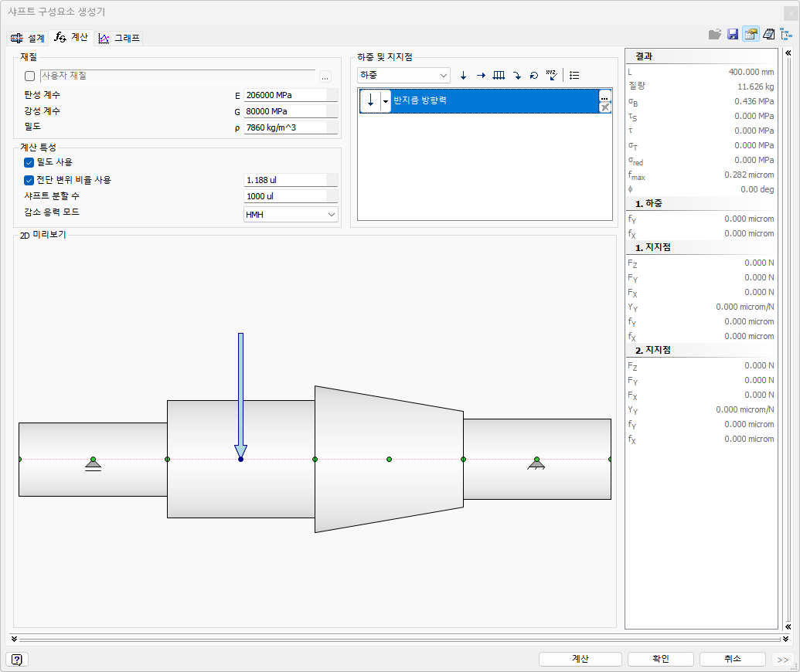The height and width of the screenshot is (672, 800).
Task: Switch to the 설계 tab
Action: (28, 39)
